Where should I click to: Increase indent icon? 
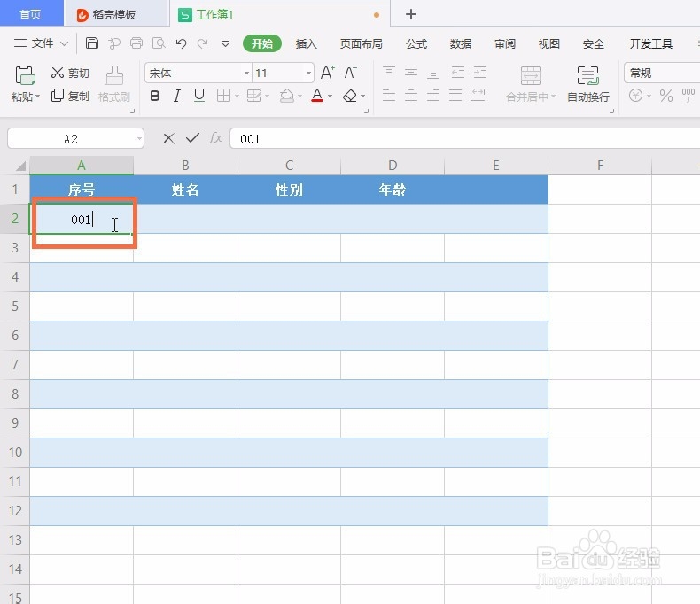click(x=480, y=72)
